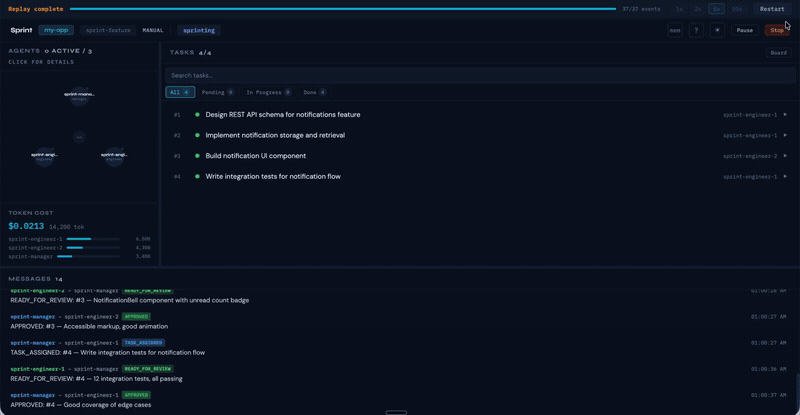Viewport: 800px width, 415px height.
Task: Select the left sprint-engineer agent node
Action: tap(44, 156)
